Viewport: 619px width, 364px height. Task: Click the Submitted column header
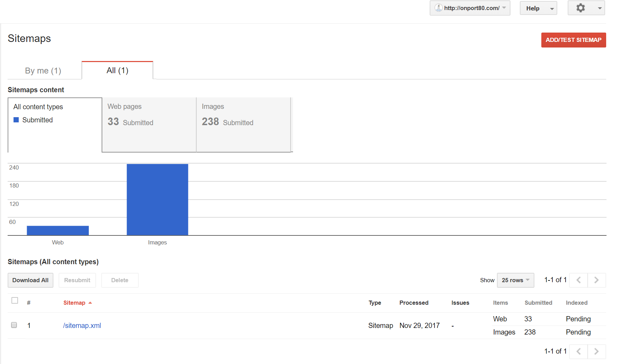pos(538,303)
